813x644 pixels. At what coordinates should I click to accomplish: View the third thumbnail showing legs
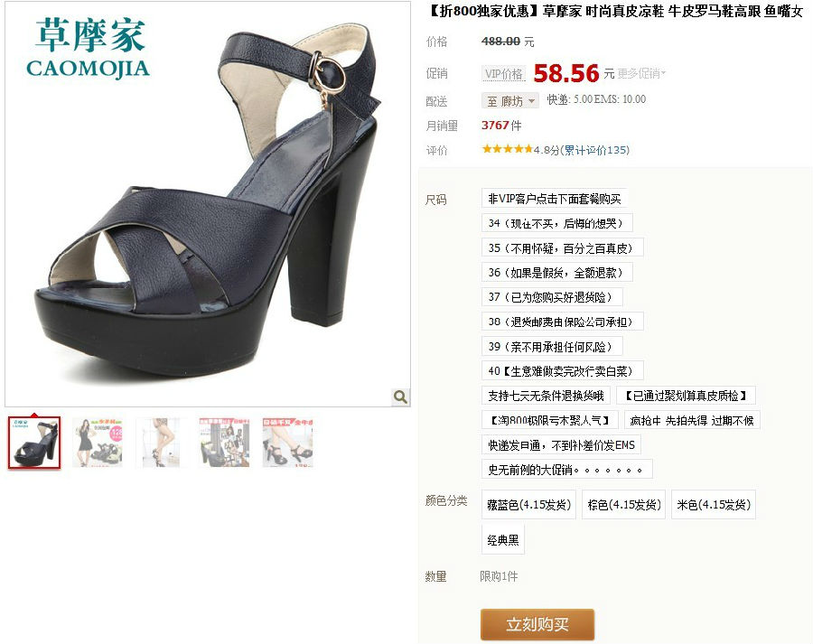click(161, 443)
